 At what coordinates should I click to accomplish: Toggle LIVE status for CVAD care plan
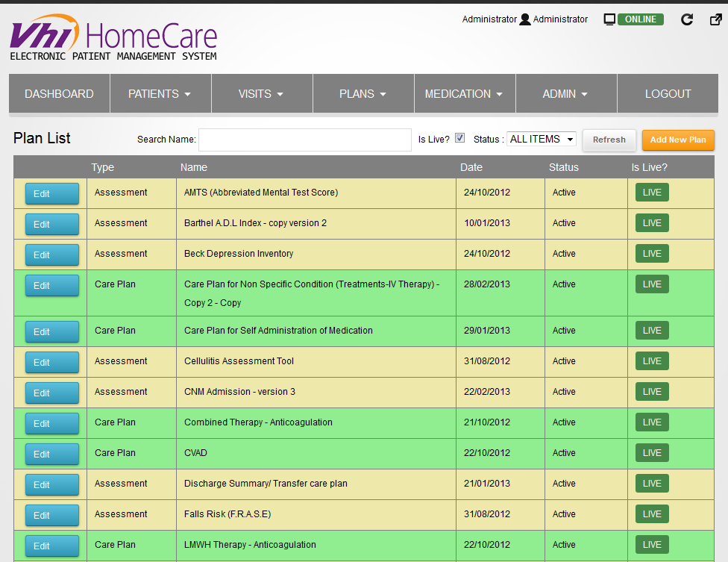click(652, 452)
